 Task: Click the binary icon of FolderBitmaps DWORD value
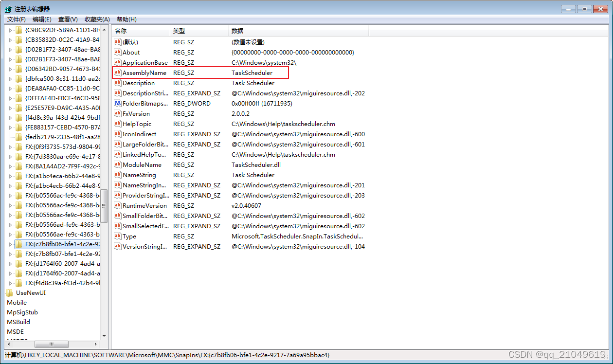tap(117, 103)
